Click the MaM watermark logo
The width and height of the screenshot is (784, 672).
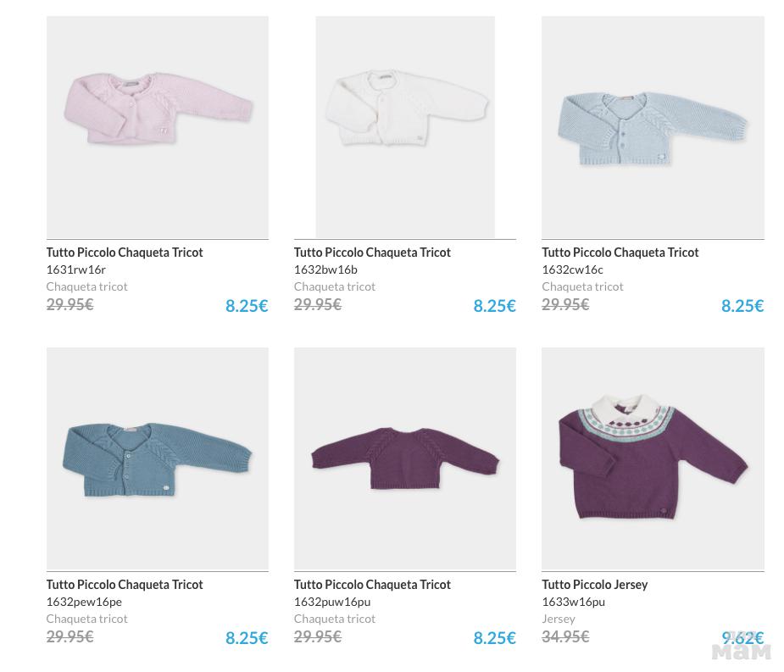[x=742, y=653]
